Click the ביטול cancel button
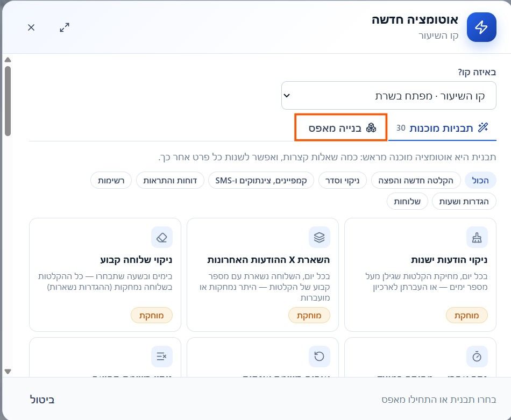This screenshot has height=420, width=511. [x=42, y=400]
